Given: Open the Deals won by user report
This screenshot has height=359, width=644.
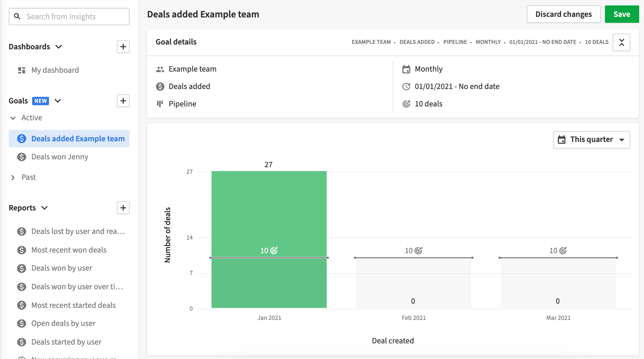Looking at the screenshot, I should coord(62,268).
